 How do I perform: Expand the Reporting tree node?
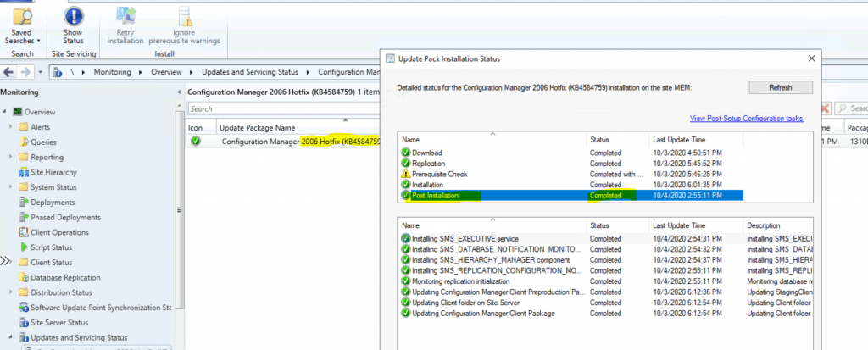[10, 157]
